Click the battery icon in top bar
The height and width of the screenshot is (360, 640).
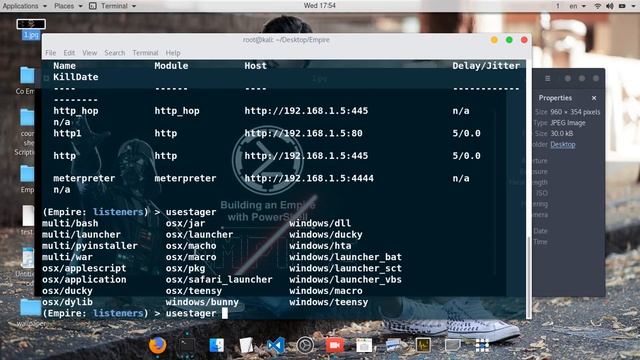622,6
